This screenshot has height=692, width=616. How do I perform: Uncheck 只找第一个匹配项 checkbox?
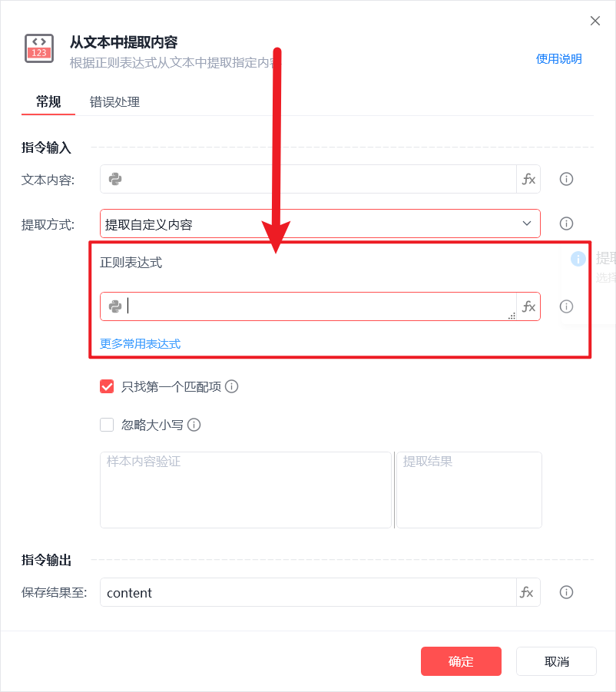107,386
